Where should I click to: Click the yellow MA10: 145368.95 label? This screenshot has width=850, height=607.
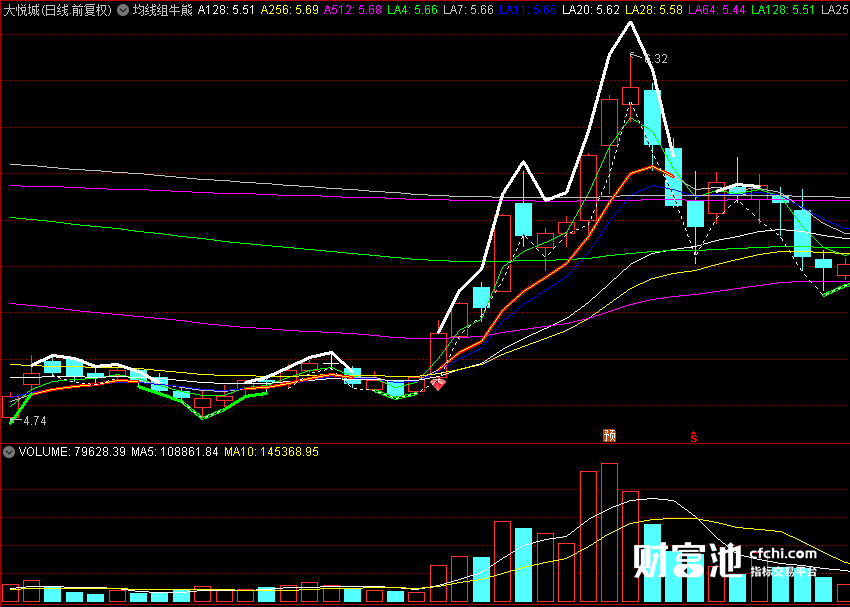(272, 452)
